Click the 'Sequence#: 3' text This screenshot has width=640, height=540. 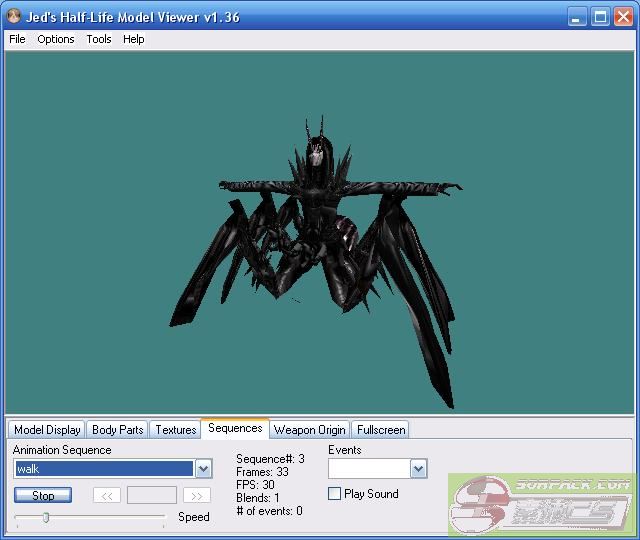[x=270, y=459]
